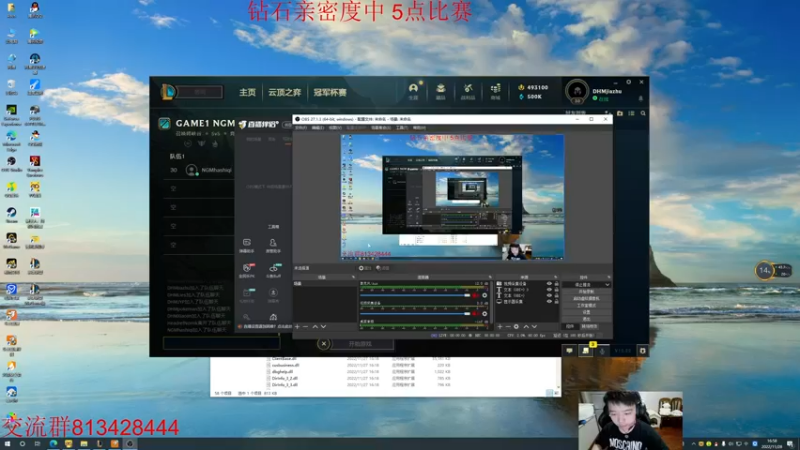This screenshot has height=450, width=800.
Task: Click the bug report icon at client bottom-right
Action: pyautogui.click(x=642, y=351)
